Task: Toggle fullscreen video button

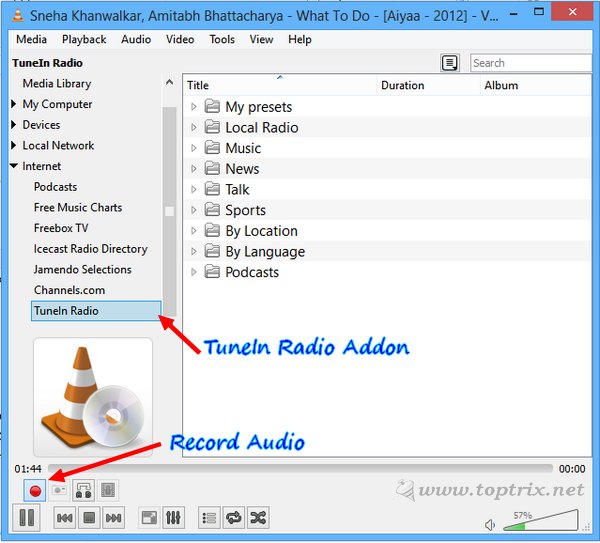Action: [x=149, y=518]
